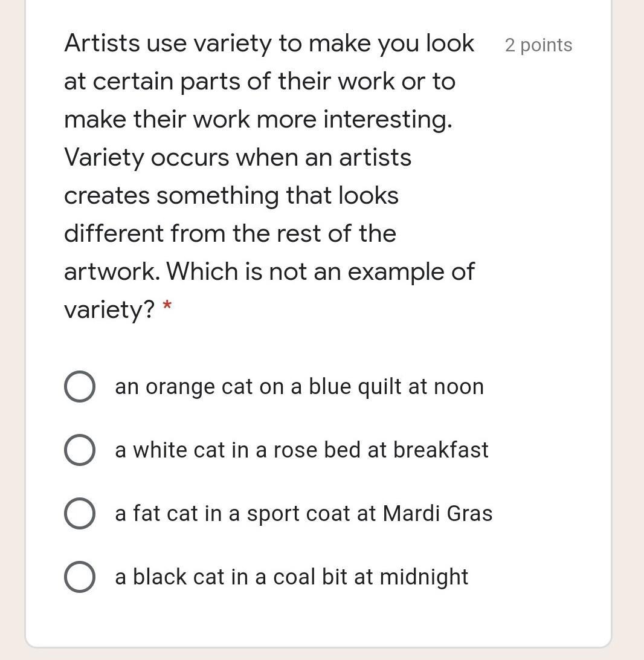Click the red required asterisk
Screen dimensions: 644x660
pyautogui.click(x=167, y=308)
